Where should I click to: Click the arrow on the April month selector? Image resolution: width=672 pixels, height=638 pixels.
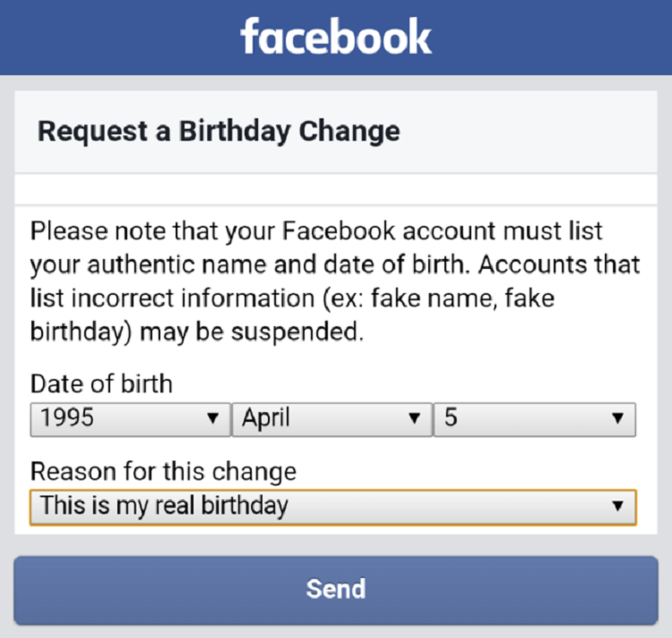tap(414, 419)
